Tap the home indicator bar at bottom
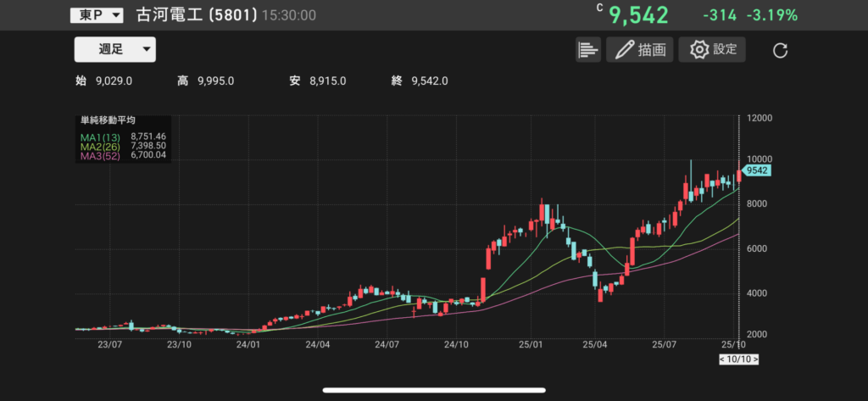The width and height of the screenshot is (868, 401). click(x=433, y=391)
